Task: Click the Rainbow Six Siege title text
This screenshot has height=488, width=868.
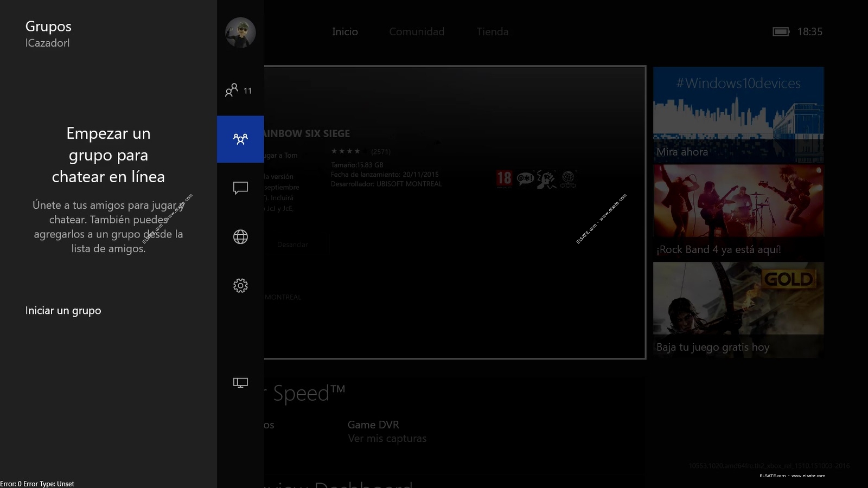Action: tap(307, 133)
